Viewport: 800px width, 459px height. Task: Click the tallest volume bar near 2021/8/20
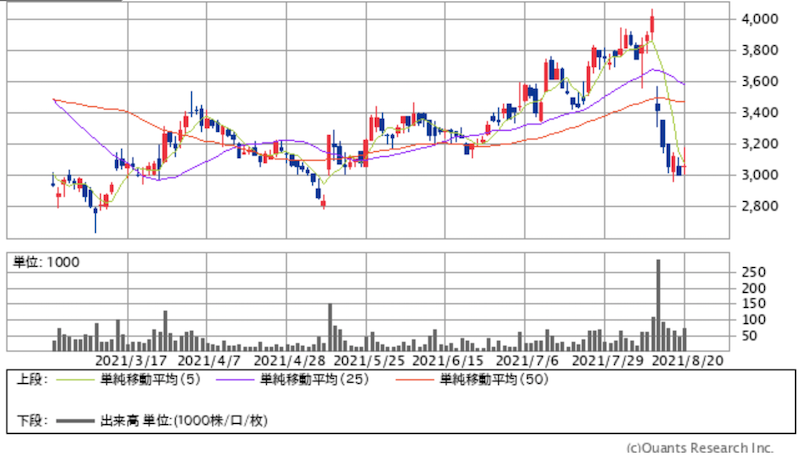658,305
